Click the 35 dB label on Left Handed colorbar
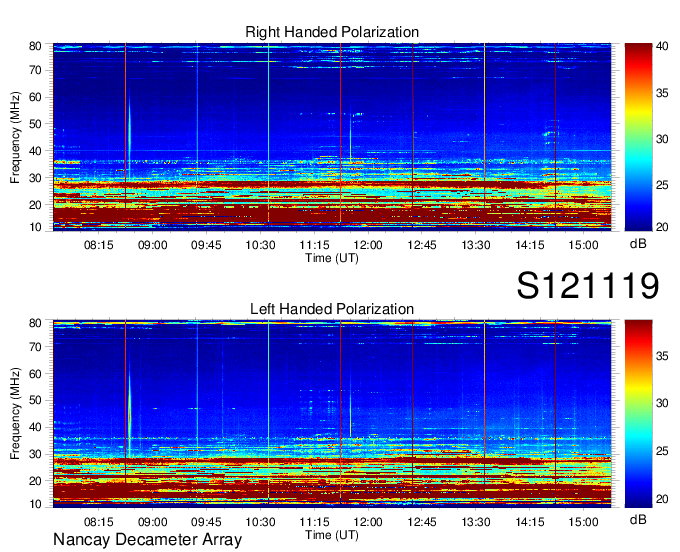The image size is (680, 552). coord(662,356)
